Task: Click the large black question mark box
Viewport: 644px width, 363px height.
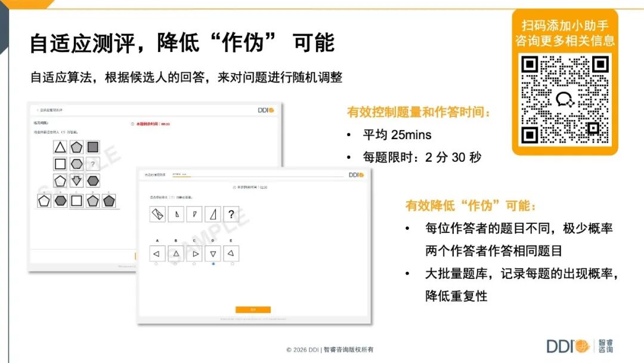Action: click(231, 214)
